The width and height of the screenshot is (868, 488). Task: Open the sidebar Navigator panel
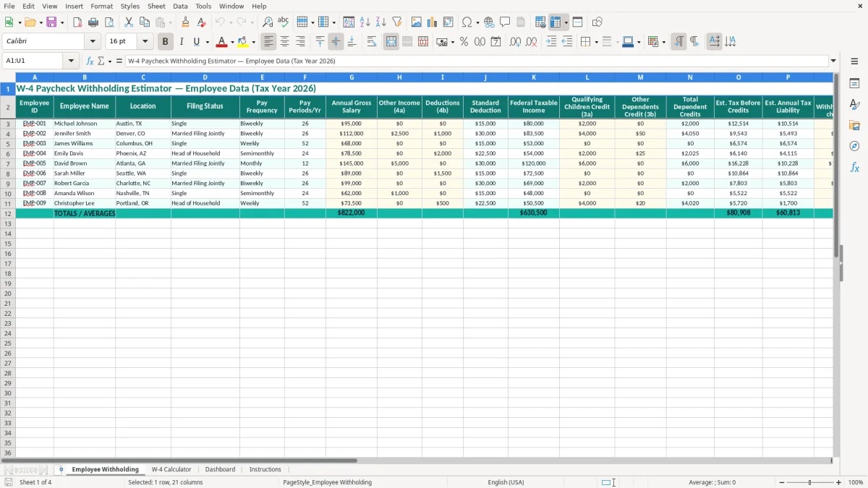tap(854, 146)
